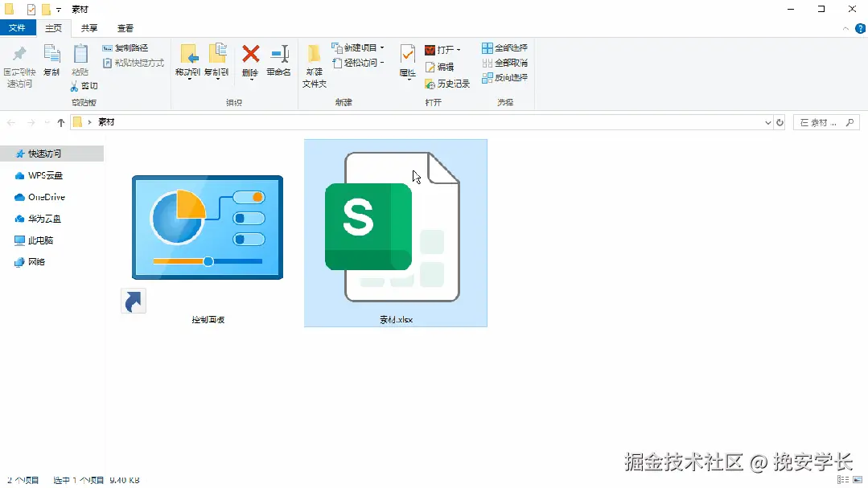Click Edit (编辑) in ribbon
Viewport: 868px width, 488px height.
(x=439, y=67)
